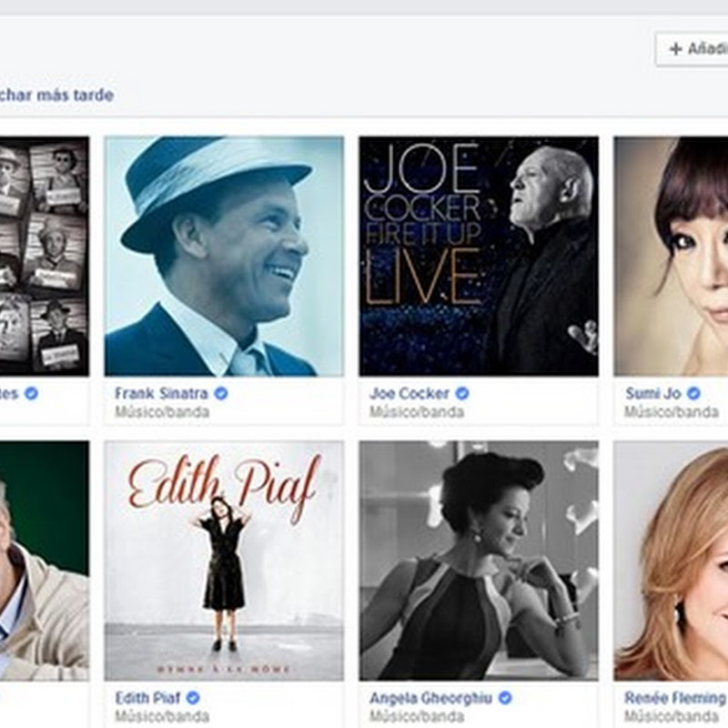
Task: Open the Renée Fleming page link
Action: 675,698
